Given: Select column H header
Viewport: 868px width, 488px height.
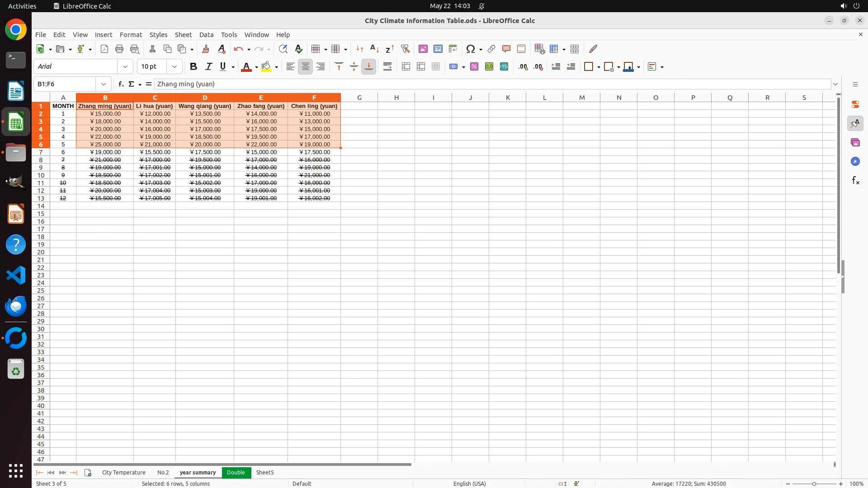Looking at the screenshot, I should 396,97.
